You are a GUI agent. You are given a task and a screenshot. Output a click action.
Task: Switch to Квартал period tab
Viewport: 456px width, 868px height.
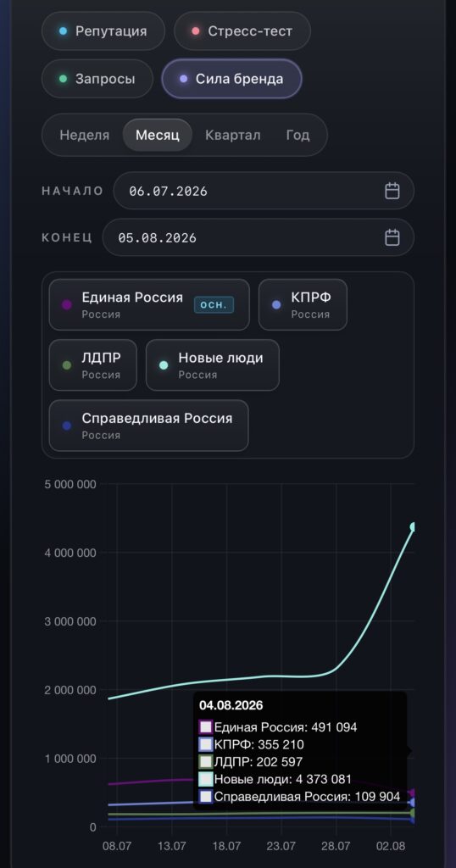click(232, 135)
